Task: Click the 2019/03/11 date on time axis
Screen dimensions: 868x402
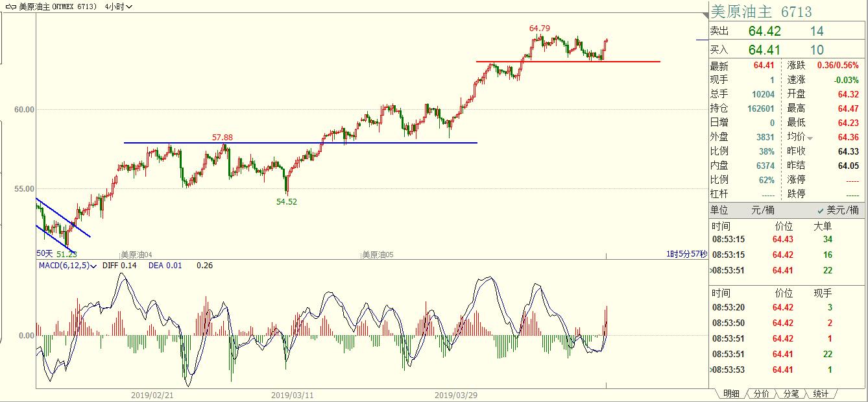Action: [x=291, y=395]
